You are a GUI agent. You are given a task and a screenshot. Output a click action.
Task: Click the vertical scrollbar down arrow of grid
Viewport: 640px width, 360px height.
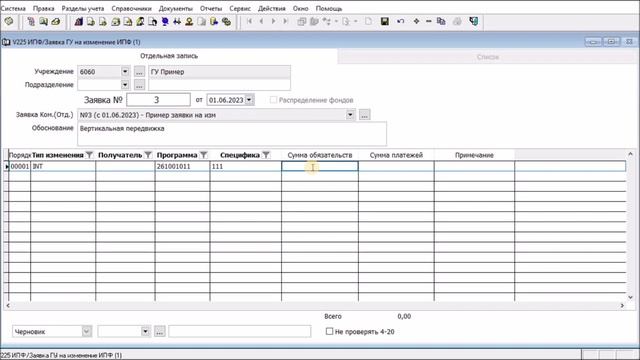pyautogui.click(x=631, y=297)
